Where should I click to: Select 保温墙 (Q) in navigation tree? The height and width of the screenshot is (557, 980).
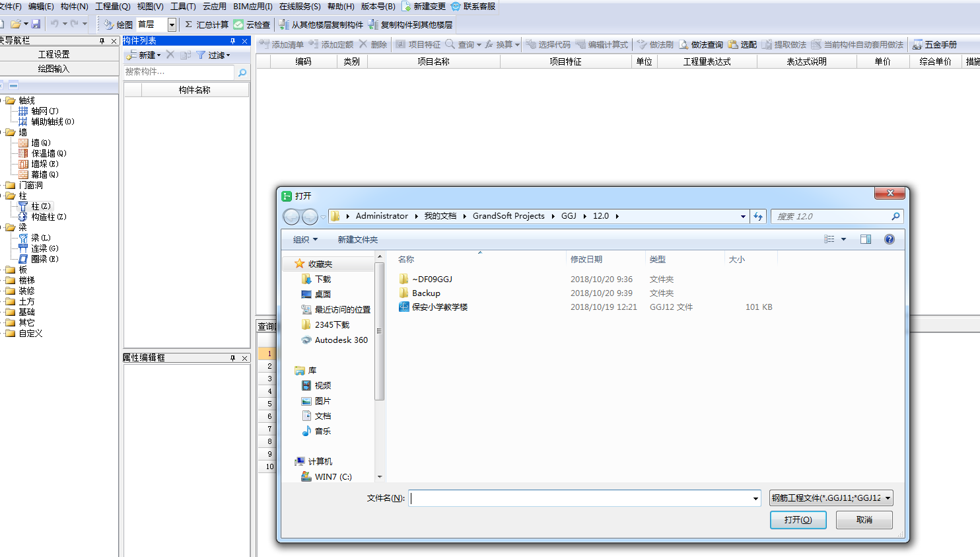click(x=43, y=153)
